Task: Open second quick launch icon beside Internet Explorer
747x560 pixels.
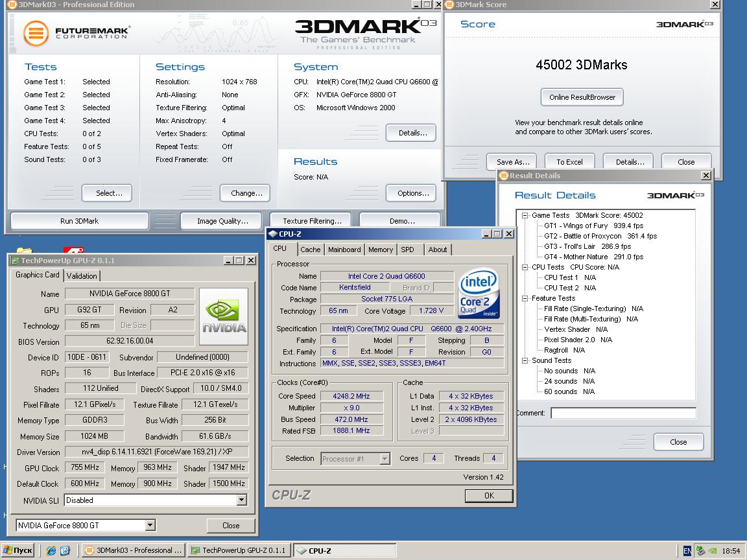Action: pos(65,550)
